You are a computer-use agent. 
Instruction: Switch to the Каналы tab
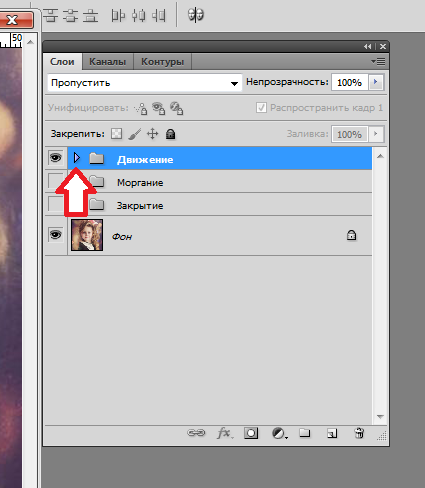point(107,62)
